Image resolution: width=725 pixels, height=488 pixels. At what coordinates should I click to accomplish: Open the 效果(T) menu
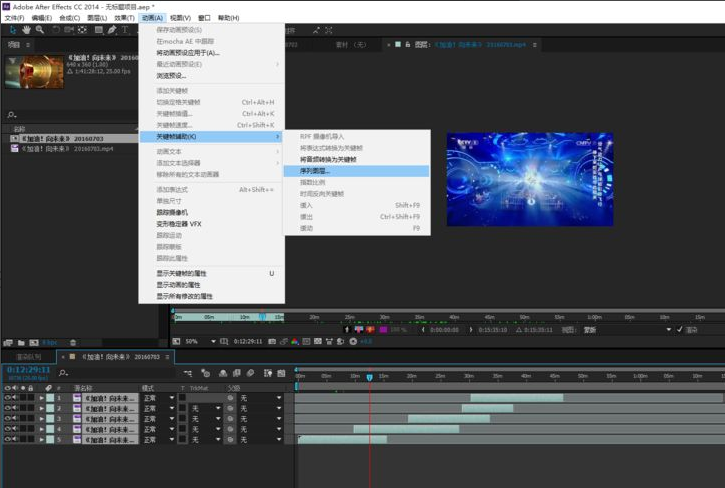coord(124,18)
